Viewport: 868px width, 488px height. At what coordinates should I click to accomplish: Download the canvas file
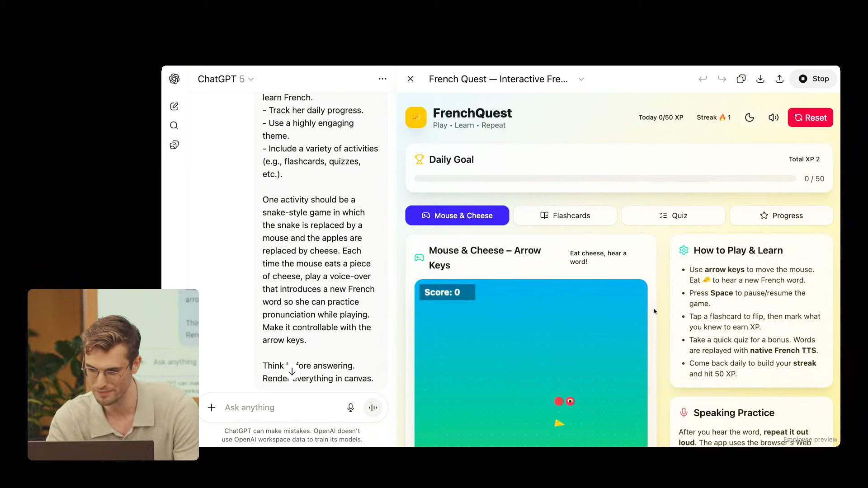click(760, 79)
